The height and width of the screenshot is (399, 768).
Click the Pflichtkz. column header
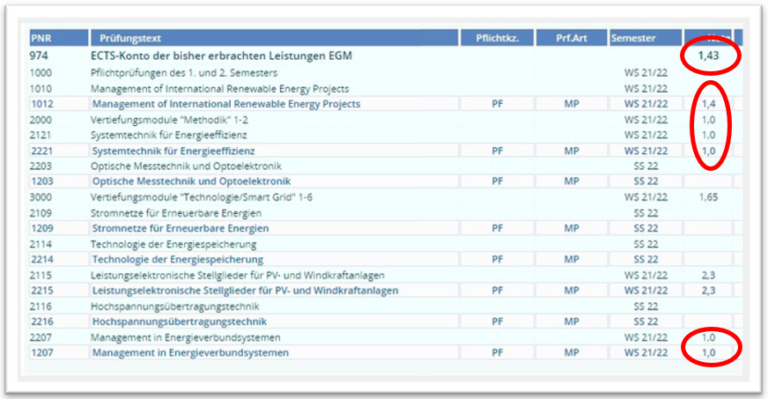497,38
